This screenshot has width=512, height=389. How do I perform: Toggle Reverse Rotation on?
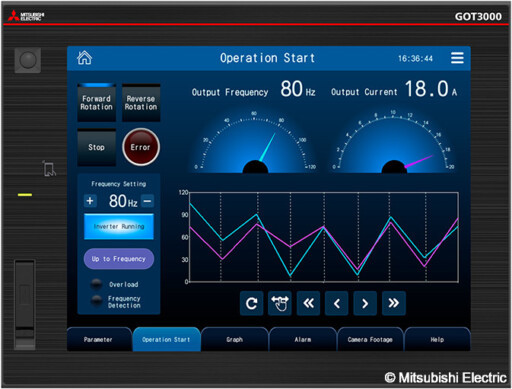tap(141, 103)
